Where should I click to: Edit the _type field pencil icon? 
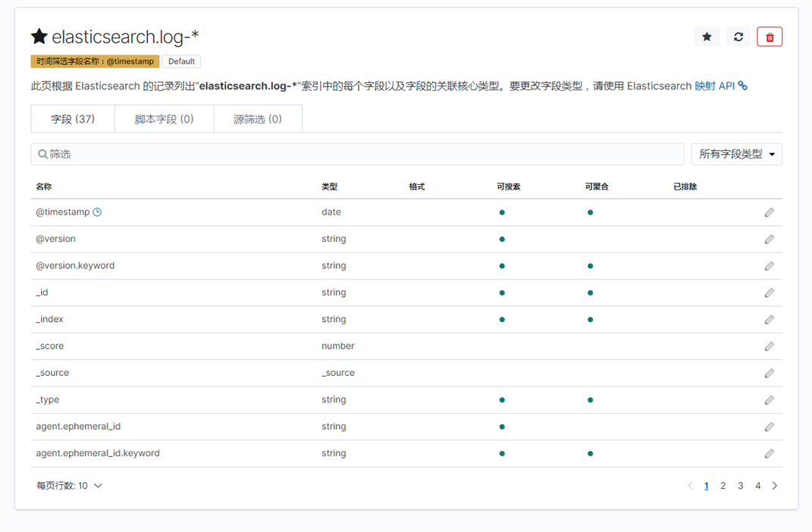(770, 400)
